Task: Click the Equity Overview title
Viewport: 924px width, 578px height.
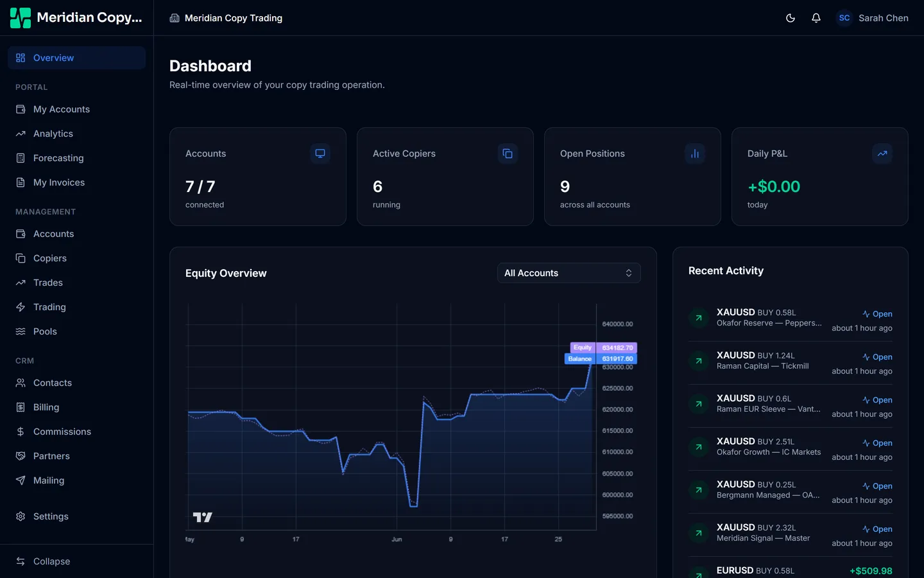Action: (226, 273)
